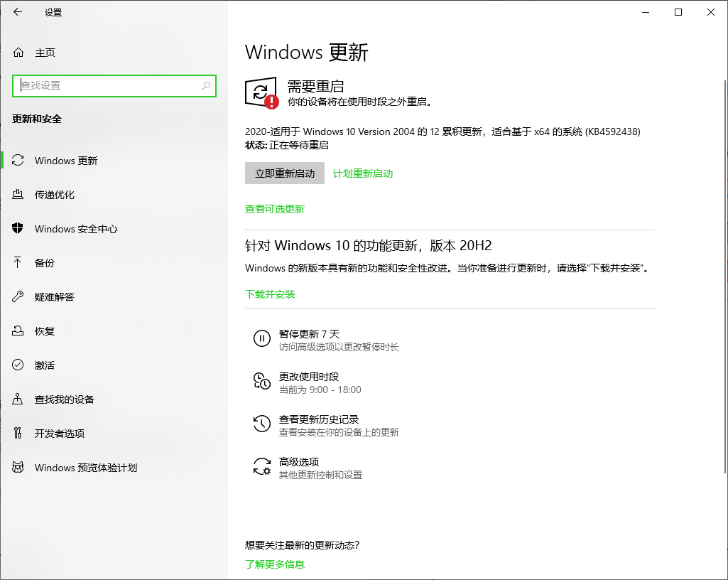
Task: Focus the 查找设置 search field
Action: (x=107, y=86)
